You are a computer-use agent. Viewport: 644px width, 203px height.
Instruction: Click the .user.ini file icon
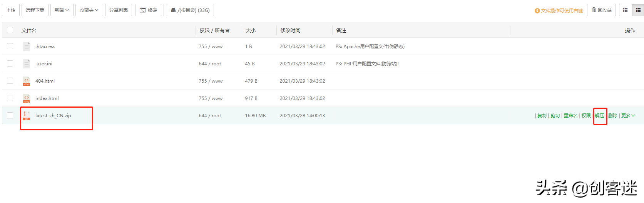click(26, 64)
